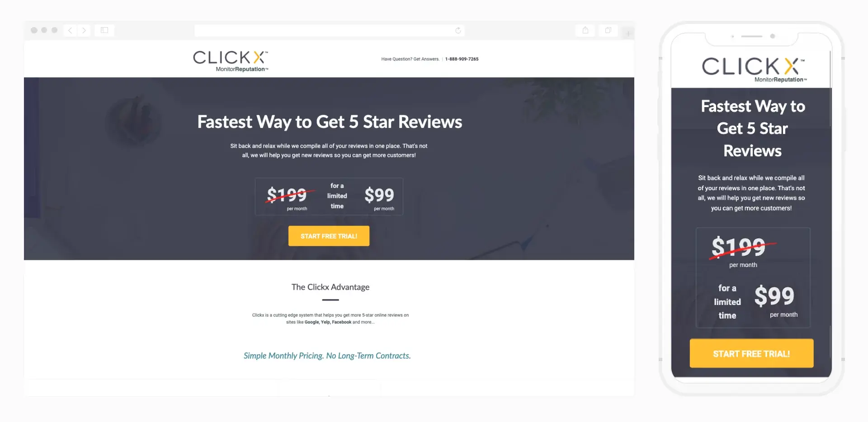Click the browser forward arrow
Screen dimensions: 868x422
tap(84, 30)
